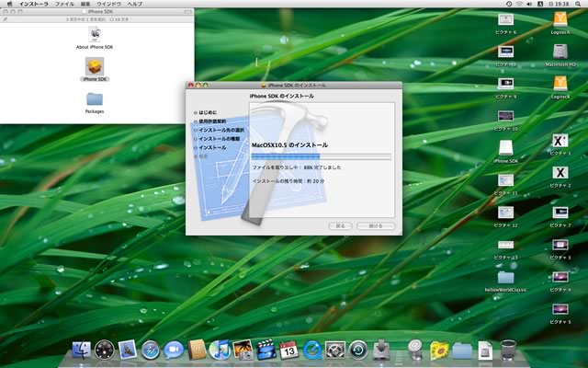Viewport: 588px width, 368px height.
Task: Open the volume control in menu bar
Action: click(529, 4)
